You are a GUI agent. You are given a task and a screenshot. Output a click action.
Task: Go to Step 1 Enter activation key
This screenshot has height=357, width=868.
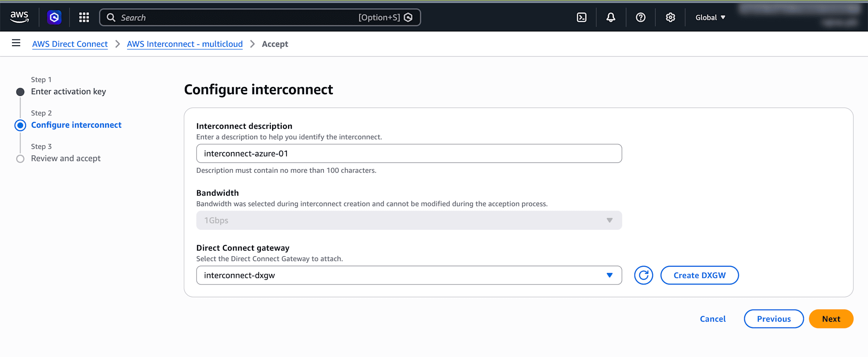click(69, 92)
